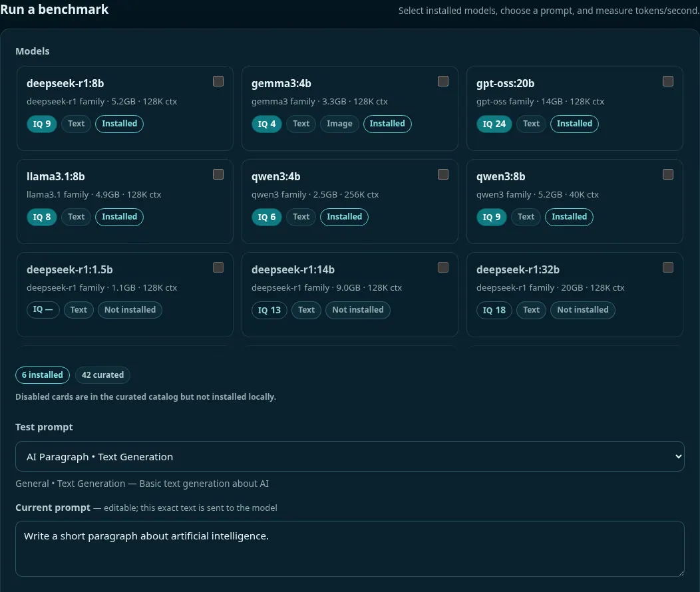Click IQ 9 badge on deepseek-r1:8b
This screenshot has height=592, width=700.
click(42, 124)
